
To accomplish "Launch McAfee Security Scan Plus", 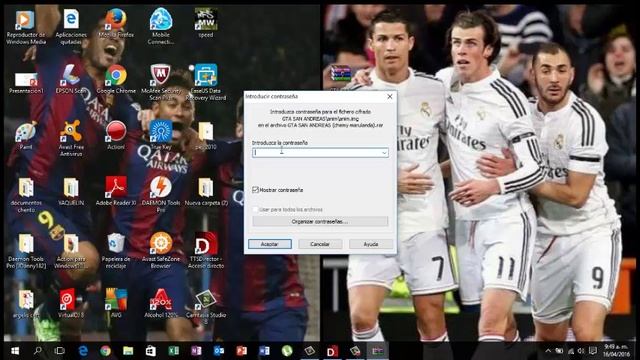I will pos(161,82).
